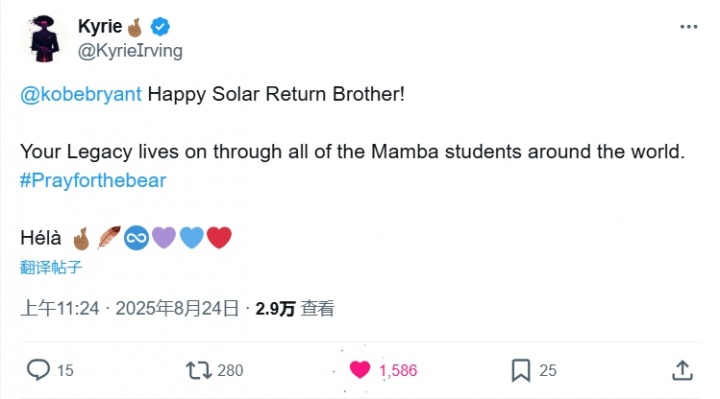Click the share upload icon
This screenshot has height=399, width=720.
682,370
